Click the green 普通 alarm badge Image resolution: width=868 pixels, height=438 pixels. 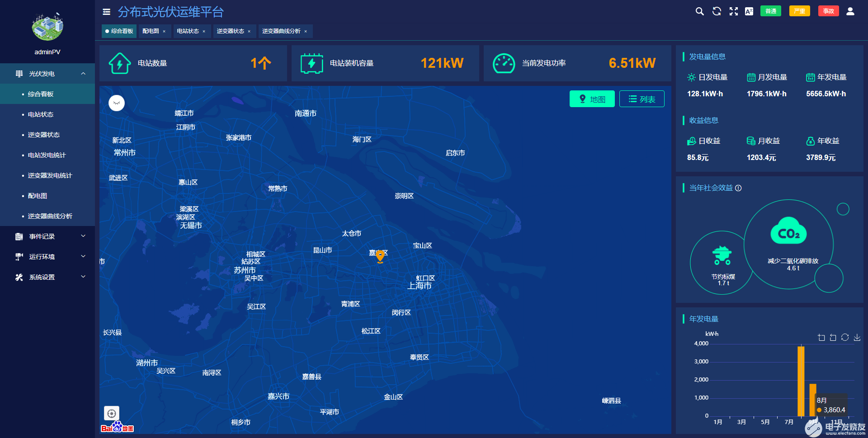(x=771, y=11)
